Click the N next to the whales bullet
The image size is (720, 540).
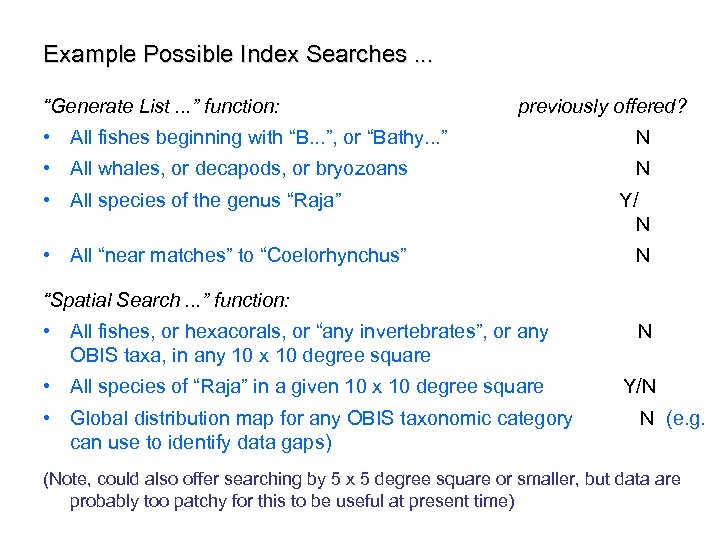tap(643, 169)
